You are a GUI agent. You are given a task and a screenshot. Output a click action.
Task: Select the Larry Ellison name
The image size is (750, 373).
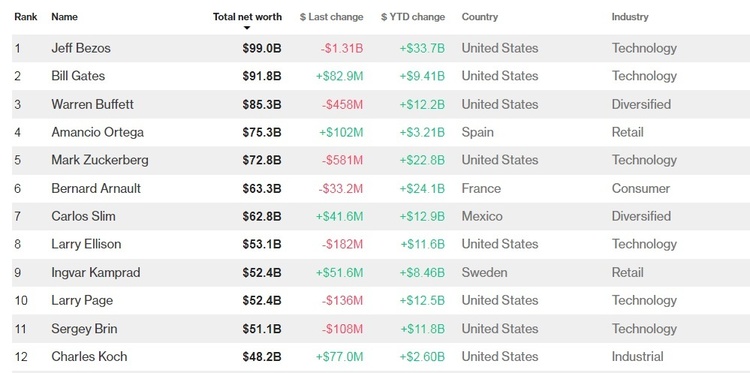pos(86,244)
